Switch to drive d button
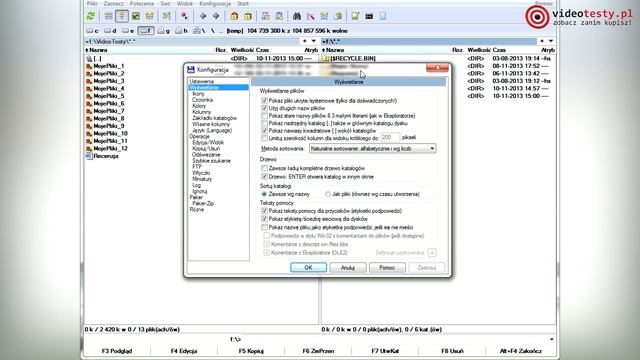The width and height of the screenshot is (640, 360). click(110, 31)
